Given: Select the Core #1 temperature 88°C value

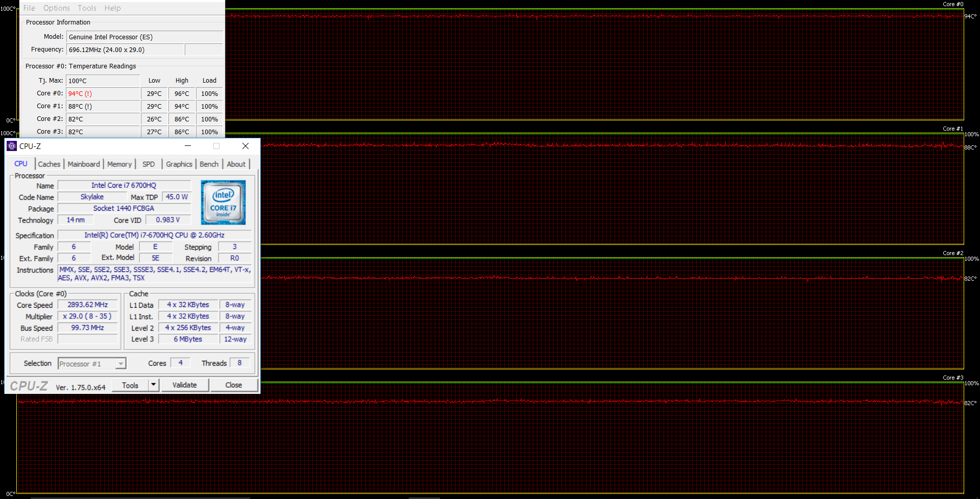Looking at the screenshot, I should (103, 106).
